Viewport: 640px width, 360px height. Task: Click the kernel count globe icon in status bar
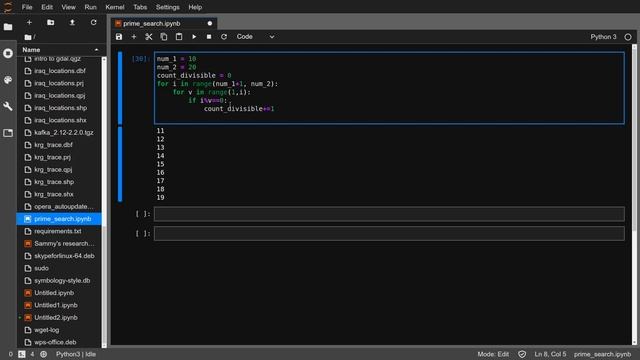pos(43,354)
